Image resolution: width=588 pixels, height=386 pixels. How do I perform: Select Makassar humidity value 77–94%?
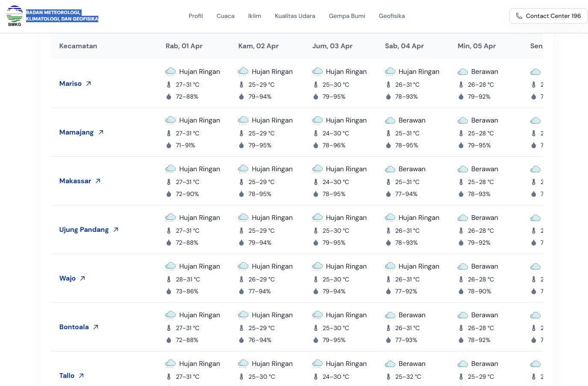[406, 194]
